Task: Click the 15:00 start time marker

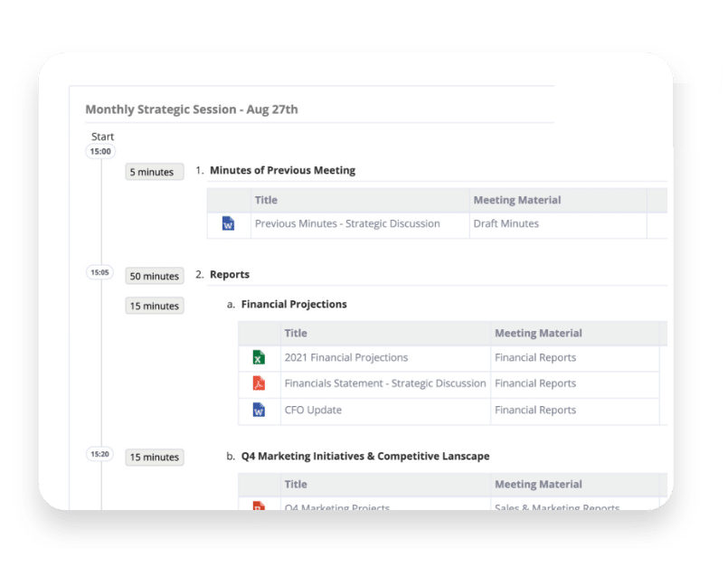Action: pos(100,151)
